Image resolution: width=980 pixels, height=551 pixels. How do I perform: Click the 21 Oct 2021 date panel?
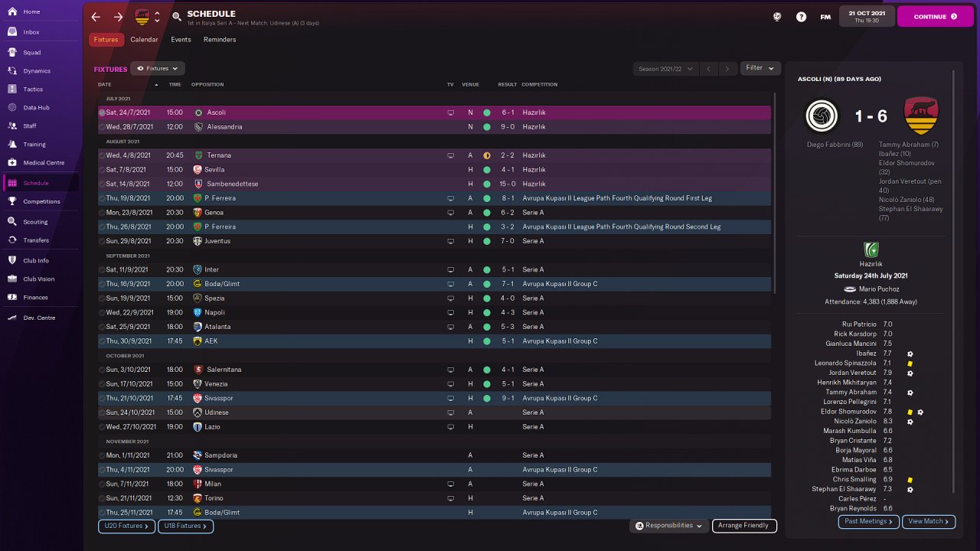pos(867,17)
